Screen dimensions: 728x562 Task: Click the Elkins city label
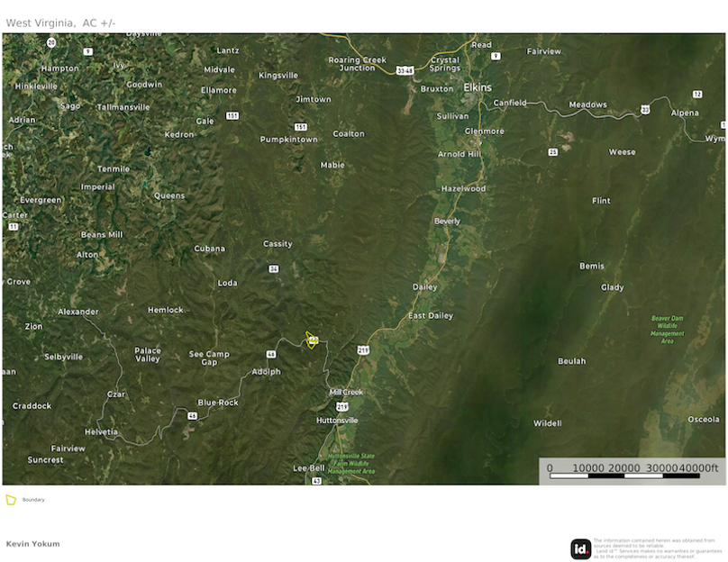pyautogui.click(x=478, y=87)
